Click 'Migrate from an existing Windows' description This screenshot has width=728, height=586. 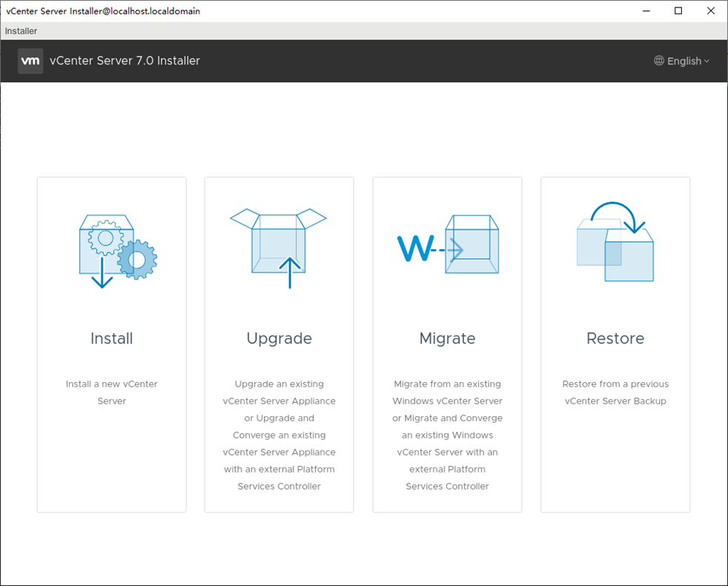447,435
